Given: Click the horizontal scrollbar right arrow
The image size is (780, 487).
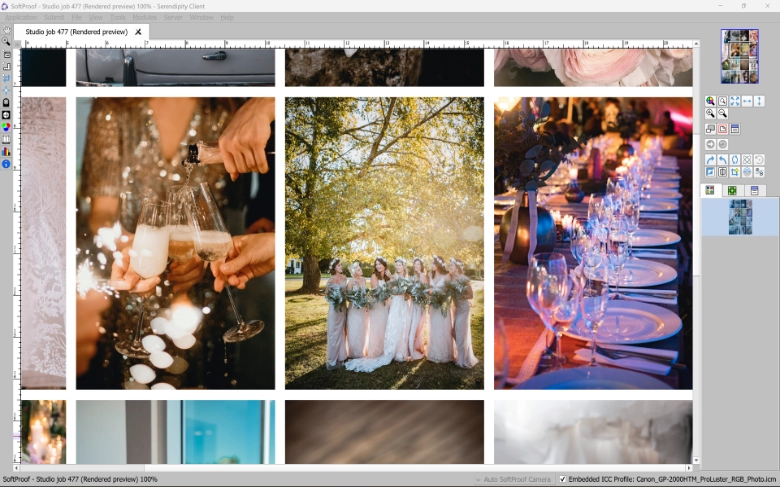Looking at the screenshot, I should [x=688, y=468].
